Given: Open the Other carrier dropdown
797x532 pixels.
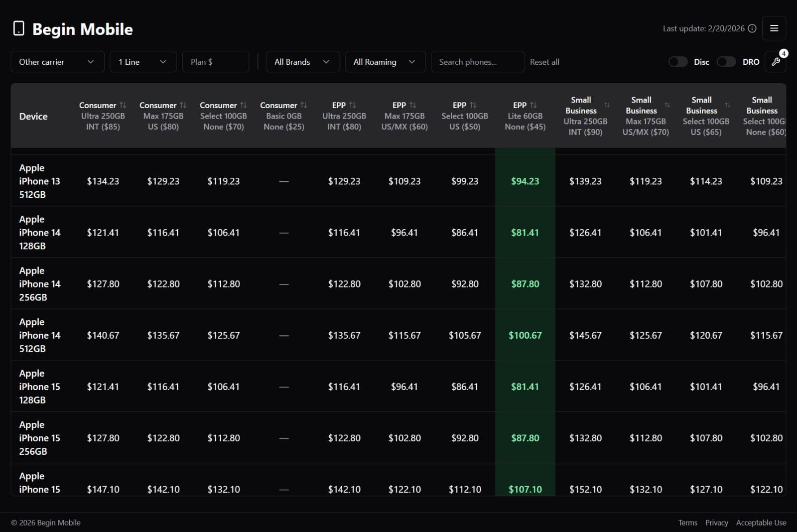Looking at the screenshot, I should [x=57, y=62].
